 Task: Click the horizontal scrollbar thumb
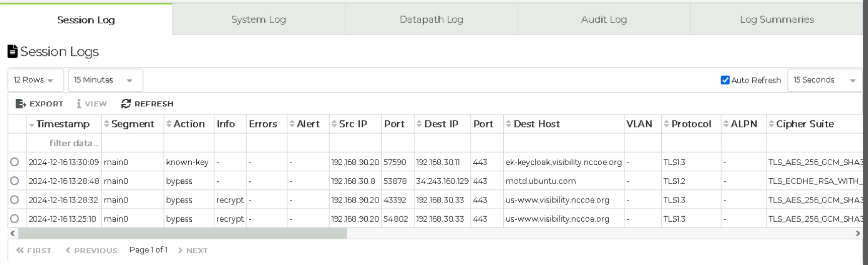click(x=182, y=233)
